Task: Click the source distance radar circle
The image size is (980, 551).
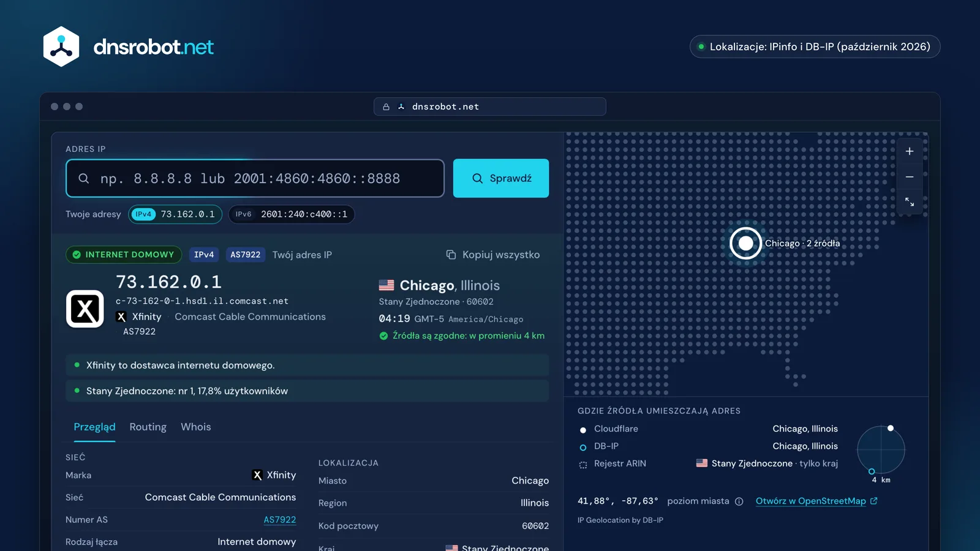Action: point(881,450)
